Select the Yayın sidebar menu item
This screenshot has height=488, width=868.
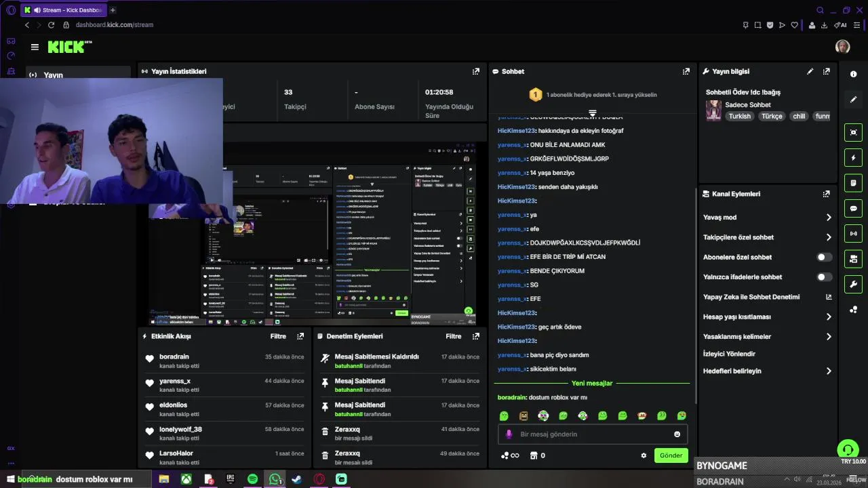pos(78,75)
